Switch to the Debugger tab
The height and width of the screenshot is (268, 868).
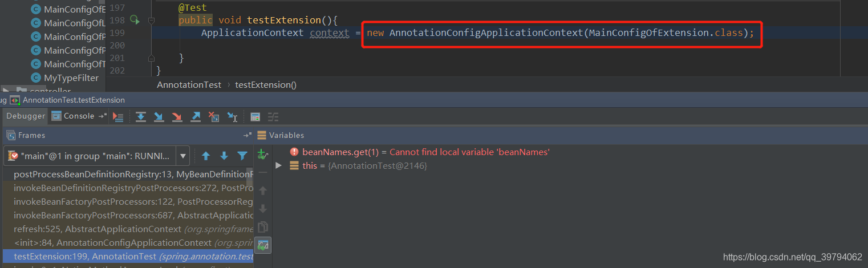tap(26, 116)
